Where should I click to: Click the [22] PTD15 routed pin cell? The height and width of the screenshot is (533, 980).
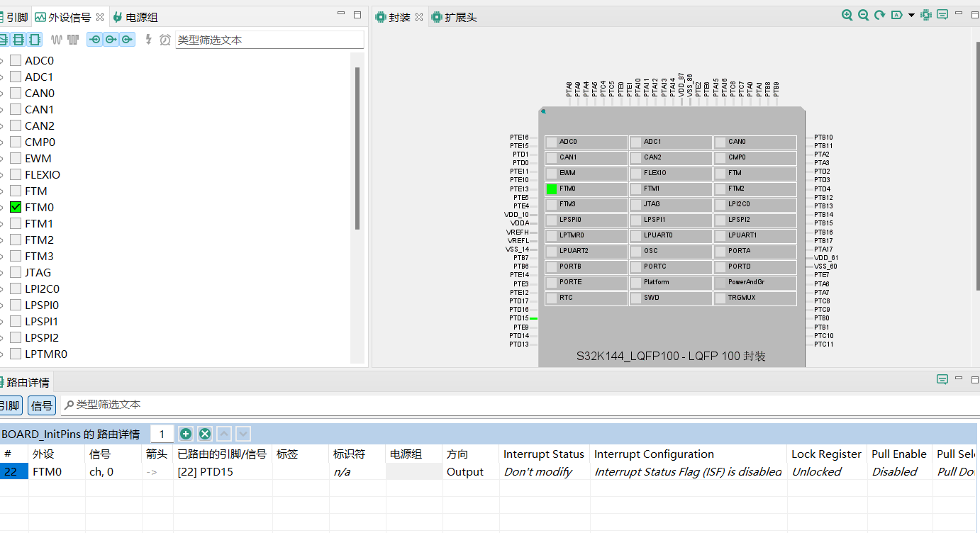[x=223, y=472]
